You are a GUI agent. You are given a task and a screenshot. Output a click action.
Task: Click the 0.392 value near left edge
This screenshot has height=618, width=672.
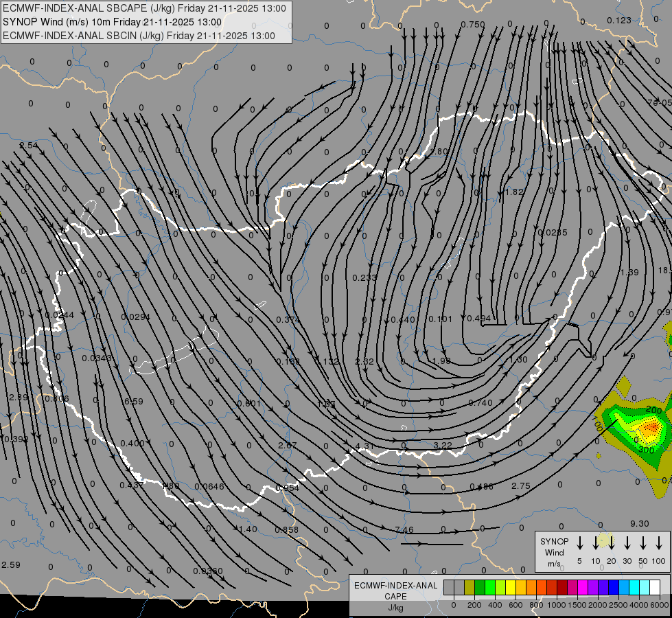click(x=16, y=439)
